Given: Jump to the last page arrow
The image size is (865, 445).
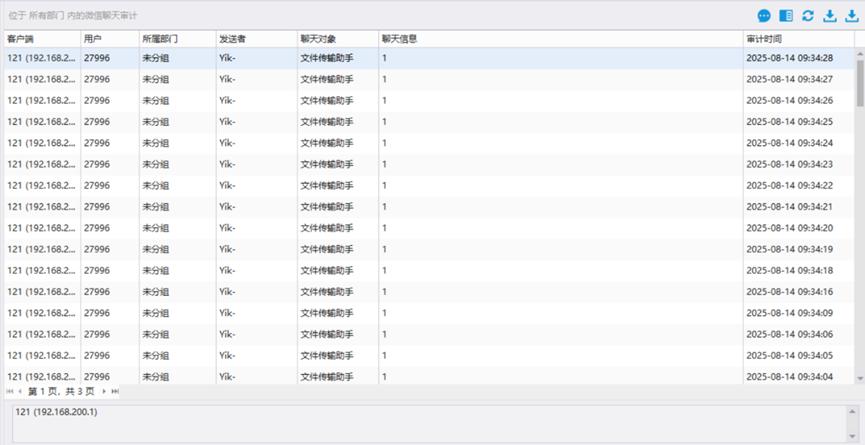Looking at the screenshot, I should (115, 391).
